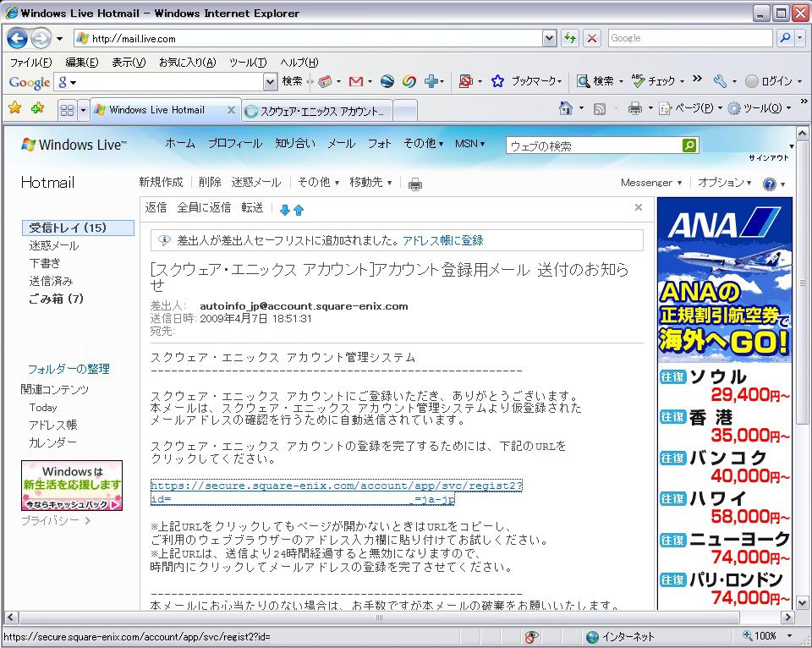
Task: Go back with the browser Back arrow
Action: coord(17,38)
